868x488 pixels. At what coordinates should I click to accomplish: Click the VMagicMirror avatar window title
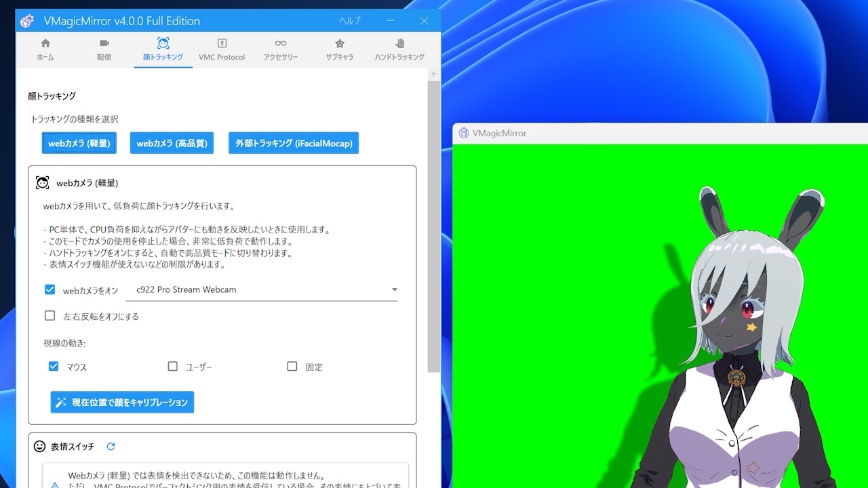(500, 133)
